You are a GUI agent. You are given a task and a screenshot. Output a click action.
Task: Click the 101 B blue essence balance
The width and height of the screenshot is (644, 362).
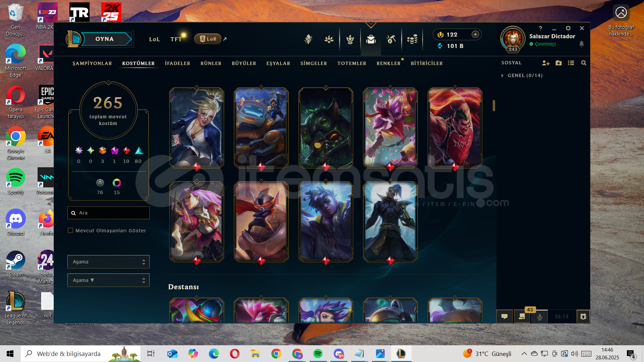click(455, 46)
